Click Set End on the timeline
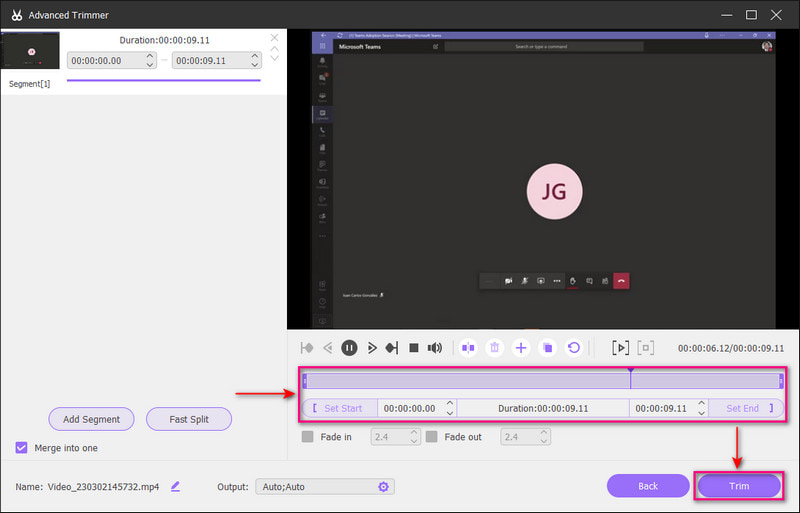Image resolution: width=800 pixels, height=513 pixels. (x=746, y=408)
